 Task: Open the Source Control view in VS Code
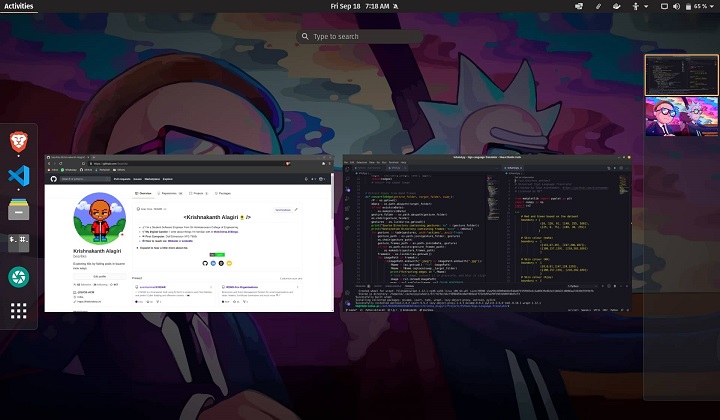[348, 189]
